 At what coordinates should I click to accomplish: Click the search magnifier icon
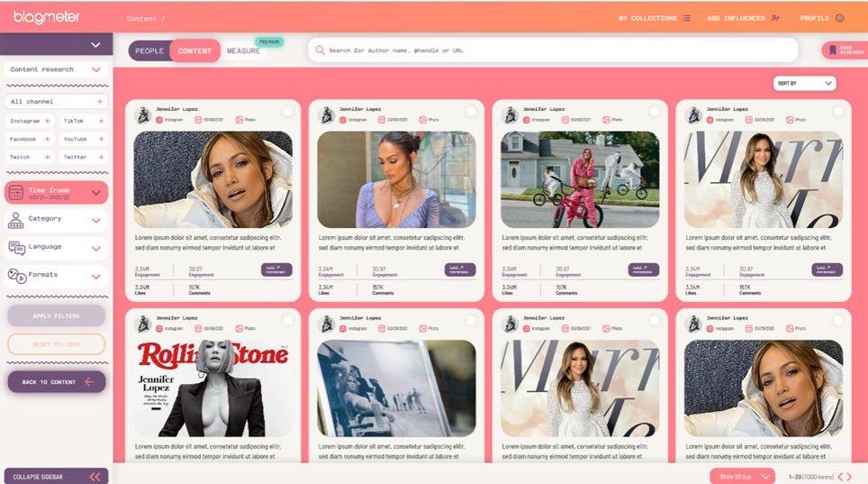pos(320,50)
